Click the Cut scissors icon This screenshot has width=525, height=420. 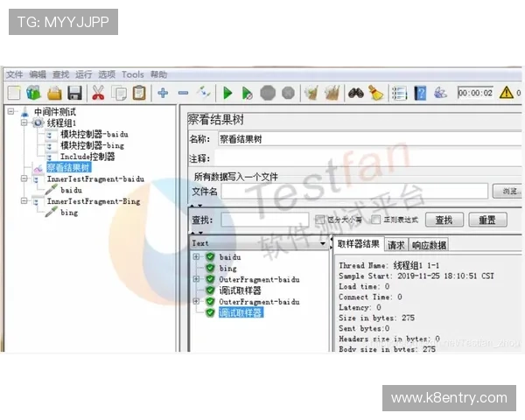click(x=98, y=93)
